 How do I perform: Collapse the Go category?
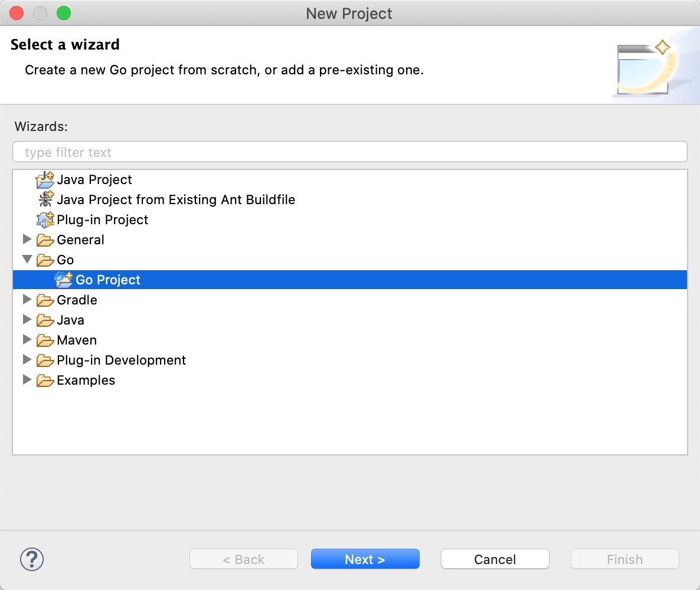click(x=27, y=260)
